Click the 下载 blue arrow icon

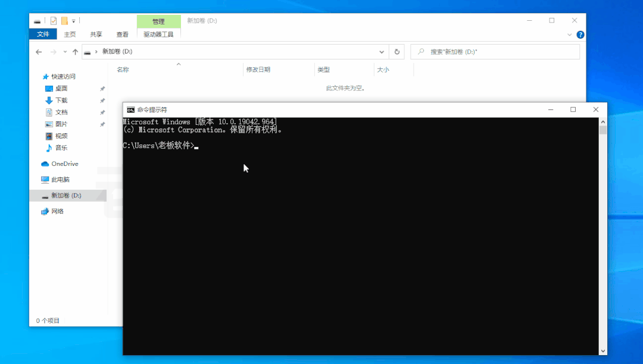pos(49,101)
